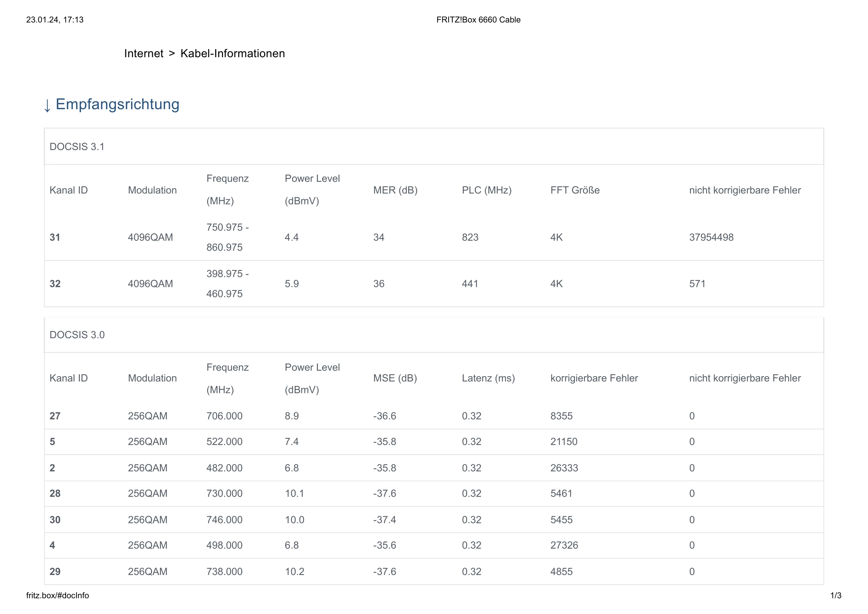Click the 26333 correctable errors value

(564, 468)
